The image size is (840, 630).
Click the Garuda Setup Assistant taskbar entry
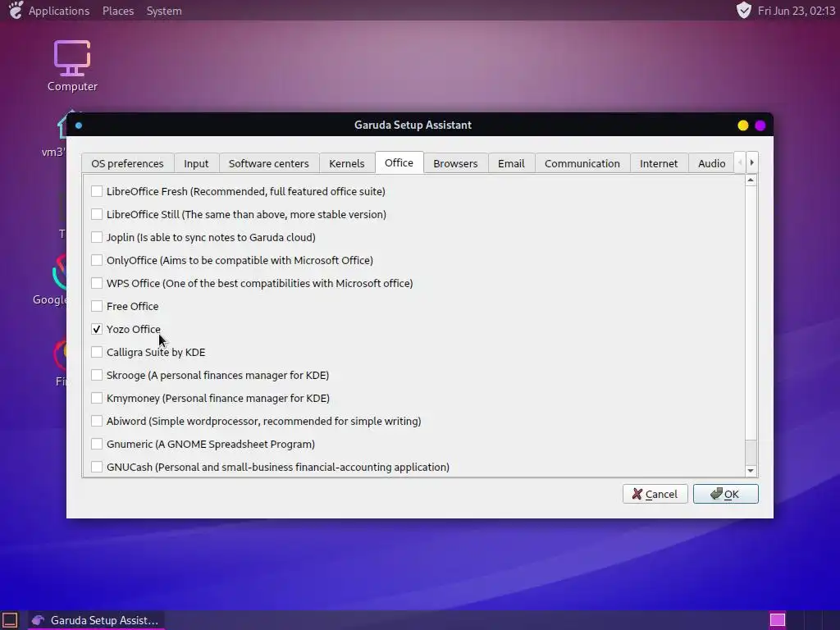[95, 620]
